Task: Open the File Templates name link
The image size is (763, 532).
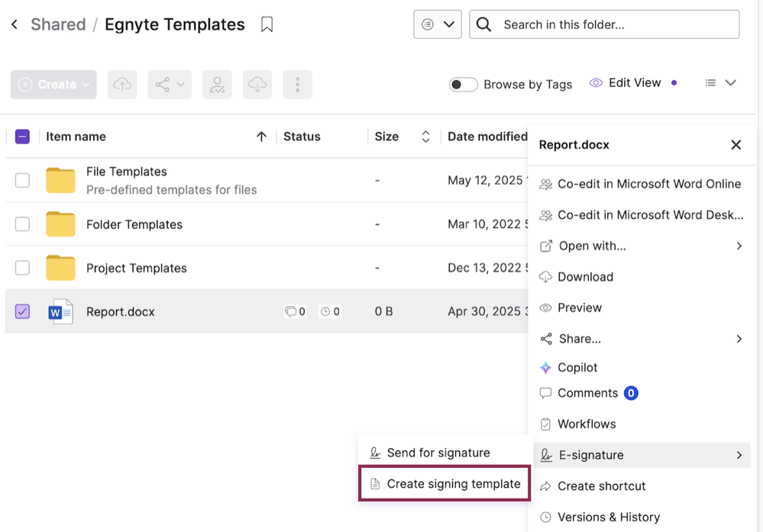Action: coord(127,172)
